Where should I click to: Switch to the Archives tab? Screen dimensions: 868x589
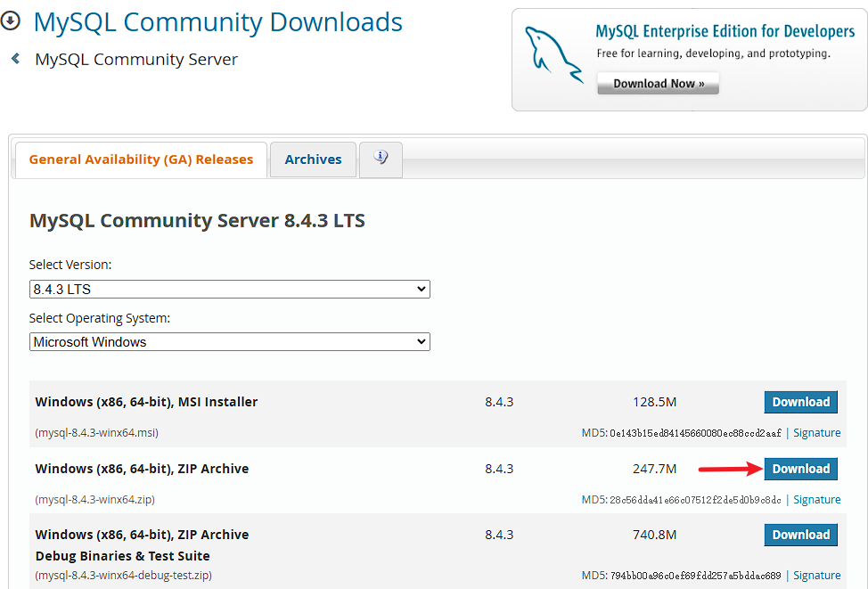click(x=314, y=160)
